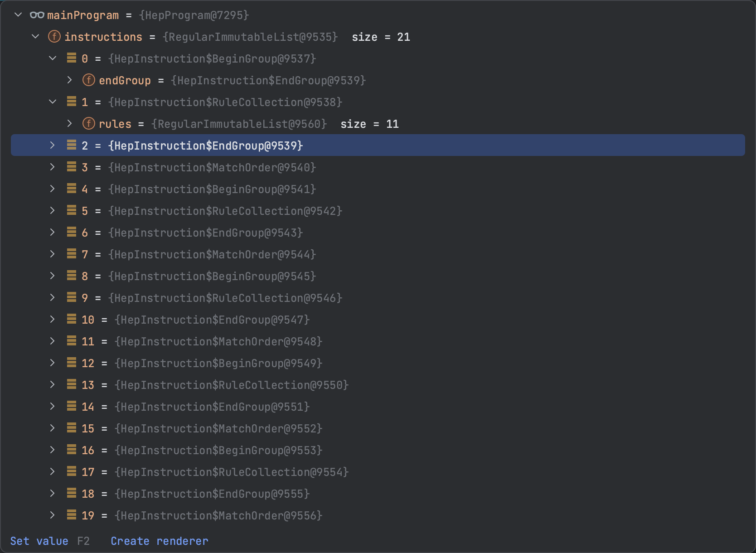Expand the endGroup field node
The width and height of the screenshot is (756, 553).
(69, 80)
